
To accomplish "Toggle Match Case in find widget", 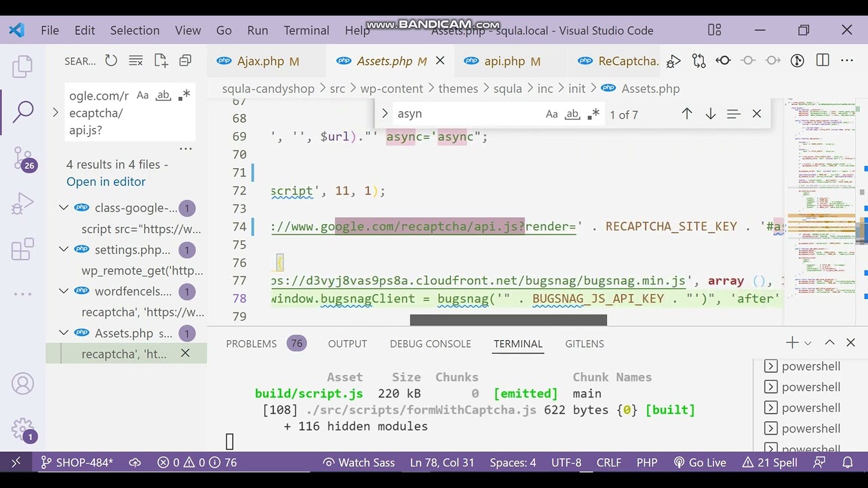I will tap(552, 114).
